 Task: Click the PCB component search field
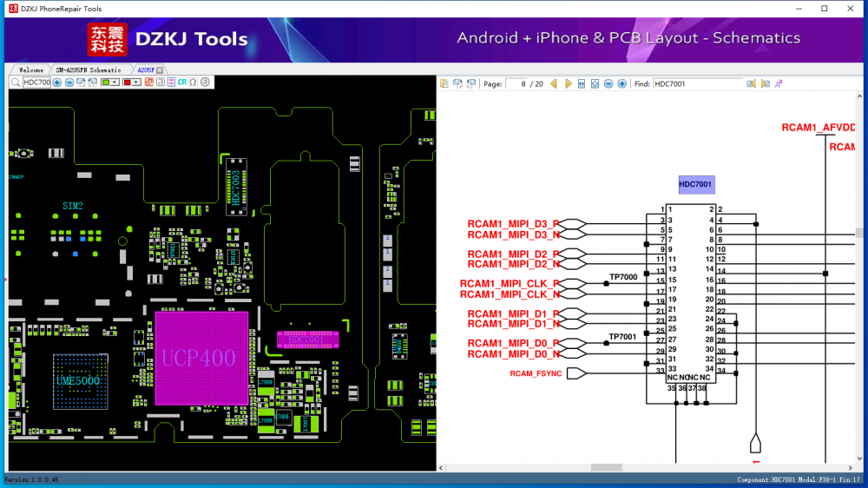36,82
